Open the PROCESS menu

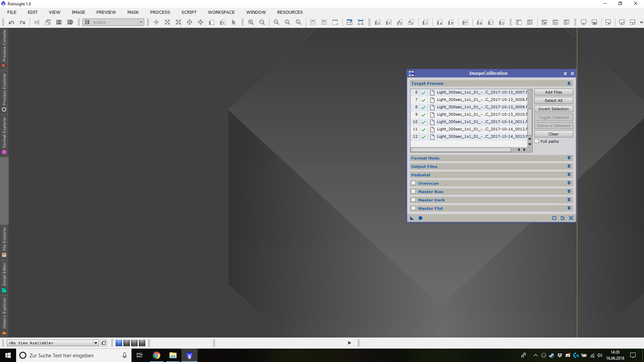pos(160,12)
